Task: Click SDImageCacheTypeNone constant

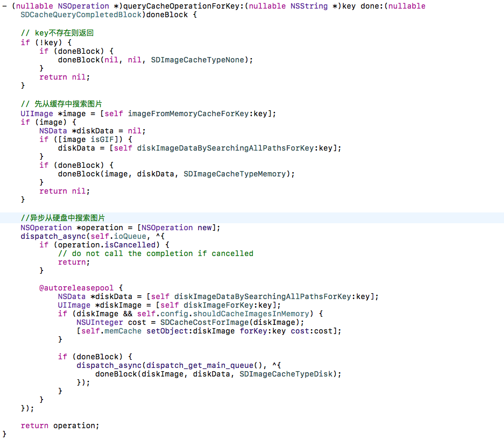Action: (x=198, y=60)
